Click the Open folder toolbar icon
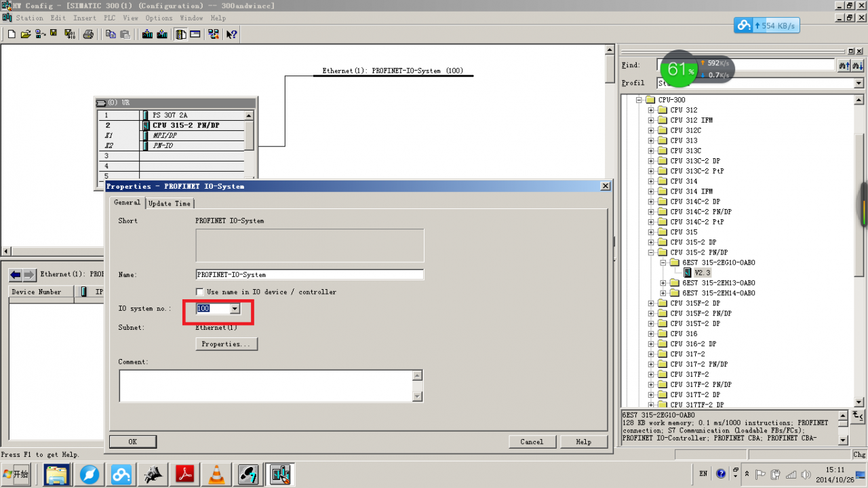 point(26,35)
